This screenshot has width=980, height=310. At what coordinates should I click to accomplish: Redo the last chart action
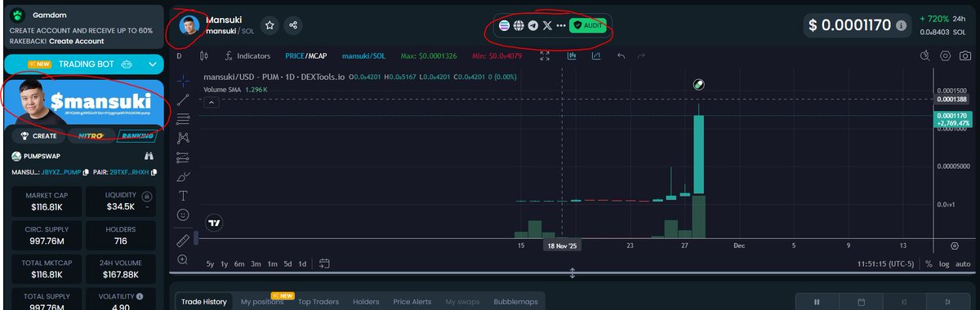[x=642, y=55]
